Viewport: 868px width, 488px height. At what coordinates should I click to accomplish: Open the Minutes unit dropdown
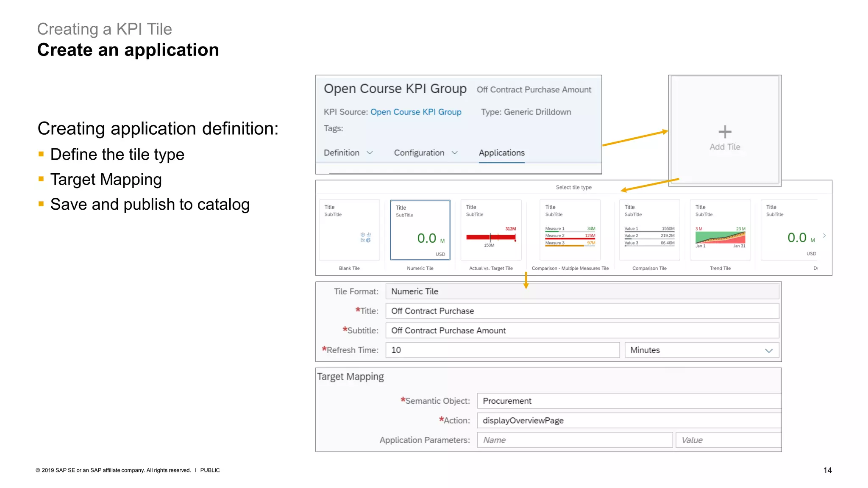click(x=702, y=350)
